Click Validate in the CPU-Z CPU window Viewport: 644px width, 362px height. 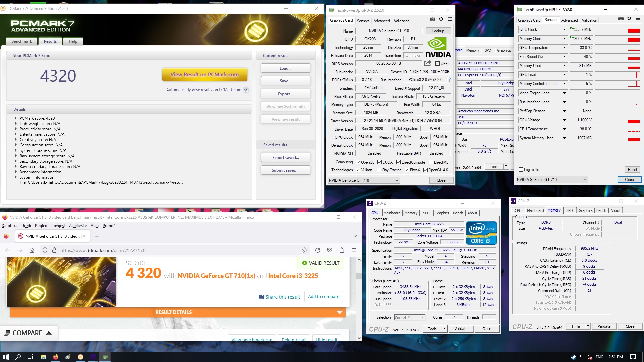pos(461,329)
